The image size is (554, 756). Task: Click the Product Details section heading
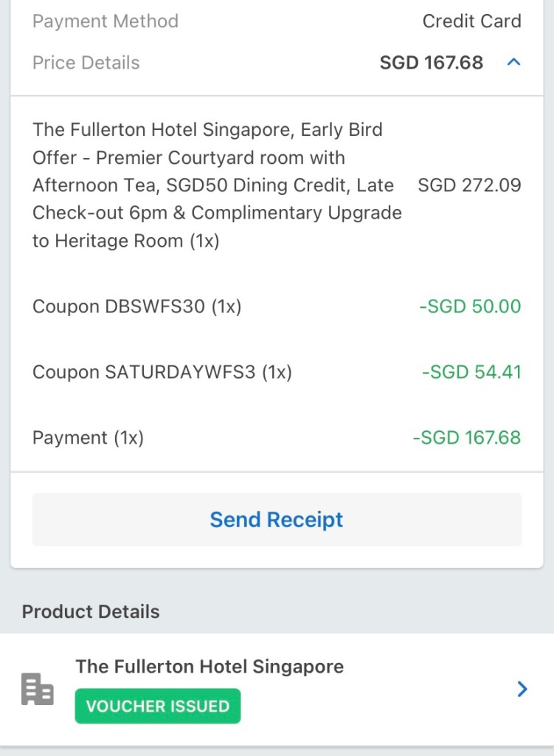tap(91, 611)
